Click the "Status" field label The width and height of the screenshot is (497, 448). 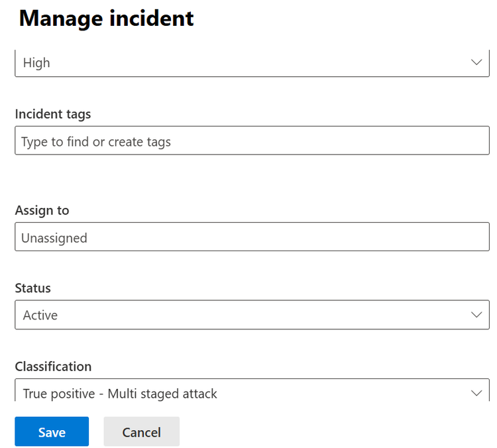point(33,288)
